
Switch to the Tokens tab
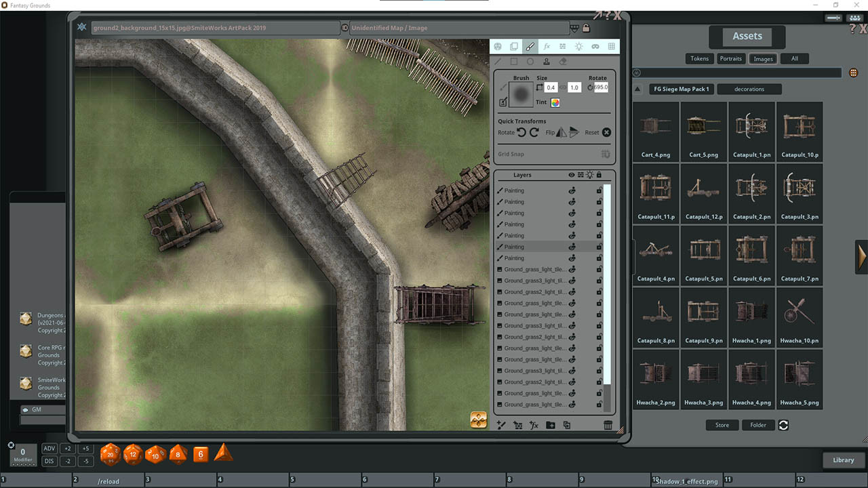(699, 58)
